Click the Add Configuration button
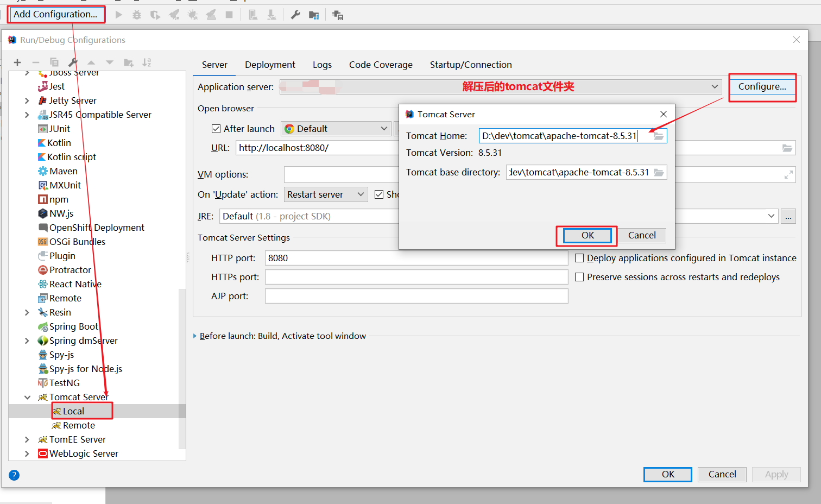The height and width of the screenshot is (504, 821). click(x=55, y=14)
